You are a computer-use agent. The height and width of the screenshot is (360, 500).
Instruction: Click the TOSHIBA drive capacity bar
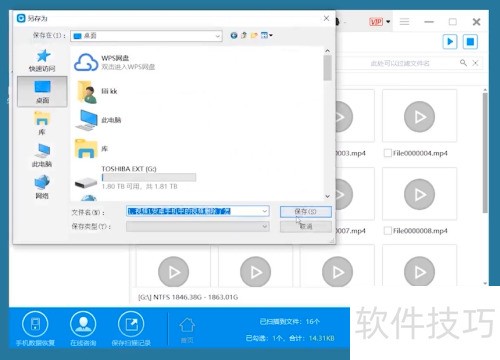point(149,177)
